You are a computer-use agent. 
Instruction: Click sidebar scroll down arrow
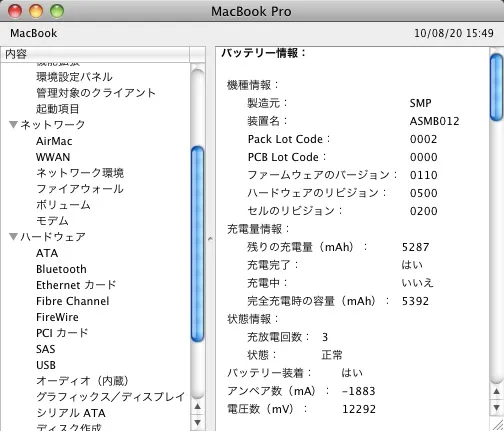198,422
